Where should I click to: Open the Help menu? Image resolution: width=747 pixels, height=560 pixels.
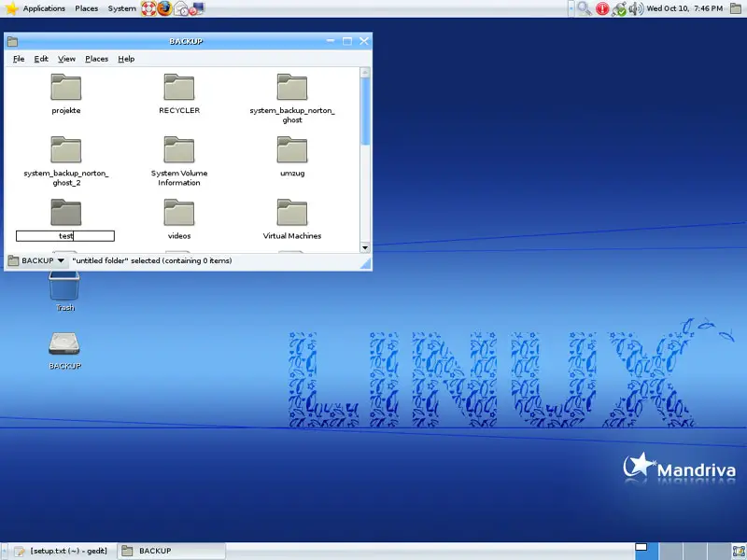coord(126,59)
